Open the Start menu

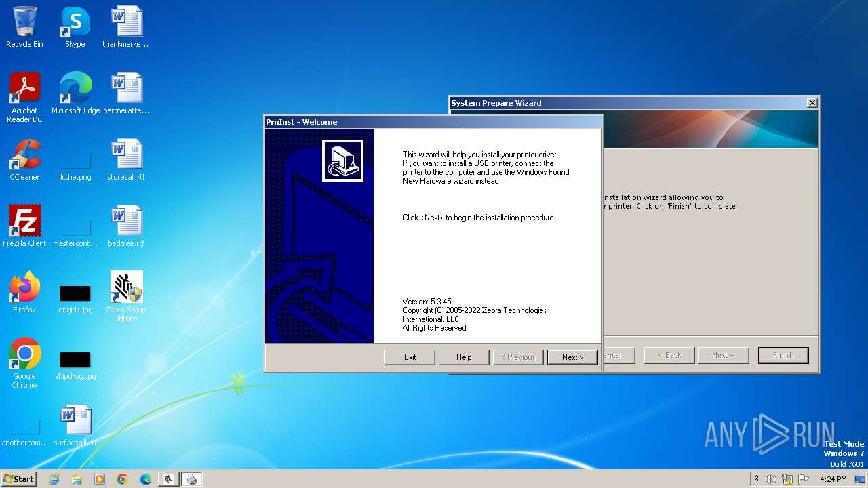19,479
